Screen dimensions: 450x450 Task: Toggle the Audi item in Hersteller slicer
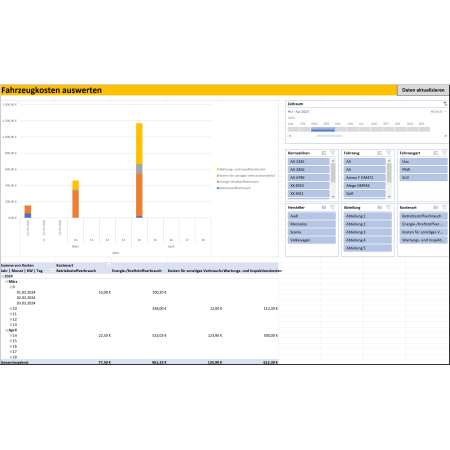tap(312, 216)
